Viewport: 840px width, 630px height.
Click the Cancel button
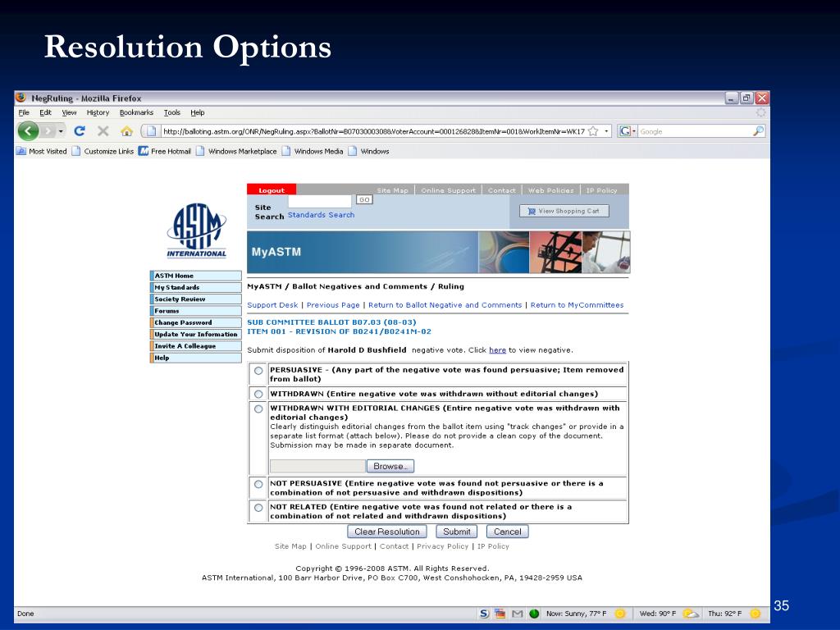click(507, 532)
